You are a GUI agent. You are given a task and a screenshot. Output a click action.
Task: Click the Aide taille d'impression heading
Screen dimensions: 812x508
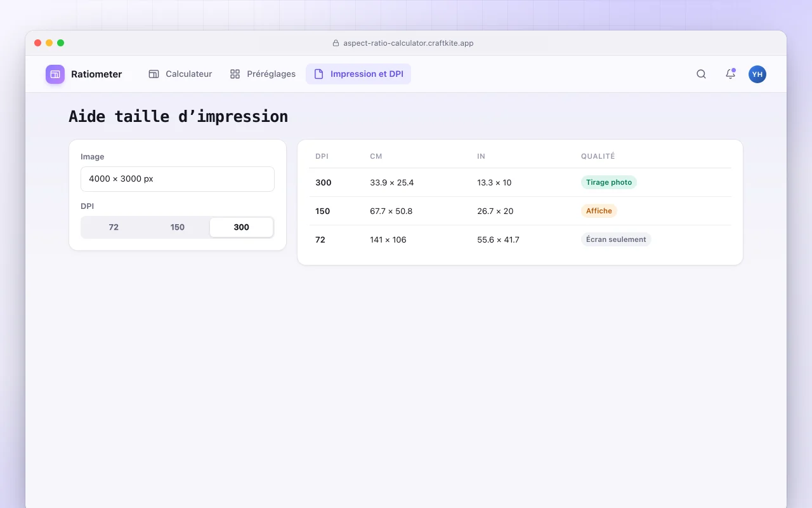pos(178,117)
